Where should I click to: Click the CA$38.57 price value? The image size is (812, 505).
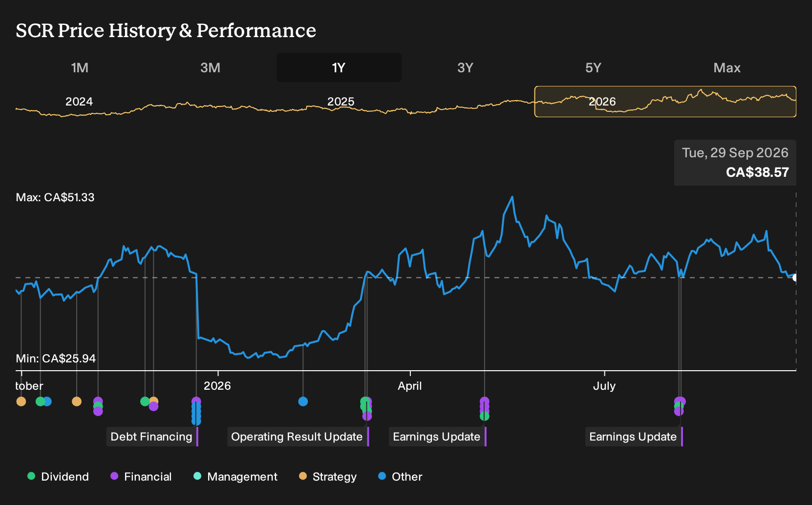pos(757,172)
